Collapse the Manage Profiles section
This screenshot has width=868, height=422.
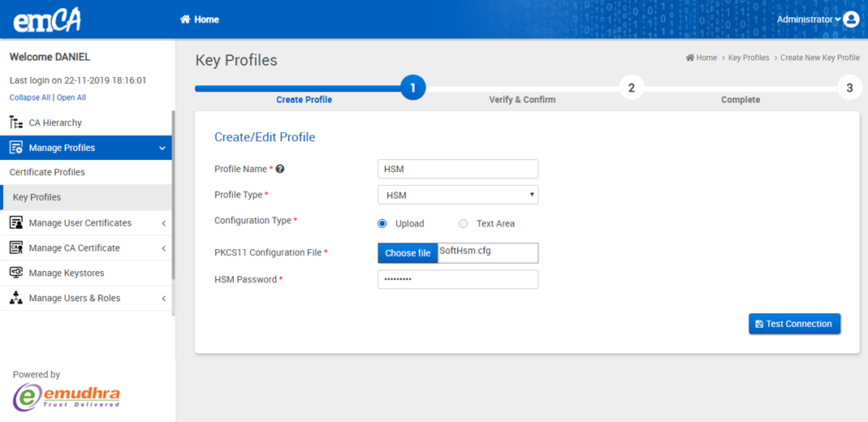pos(162,149)
